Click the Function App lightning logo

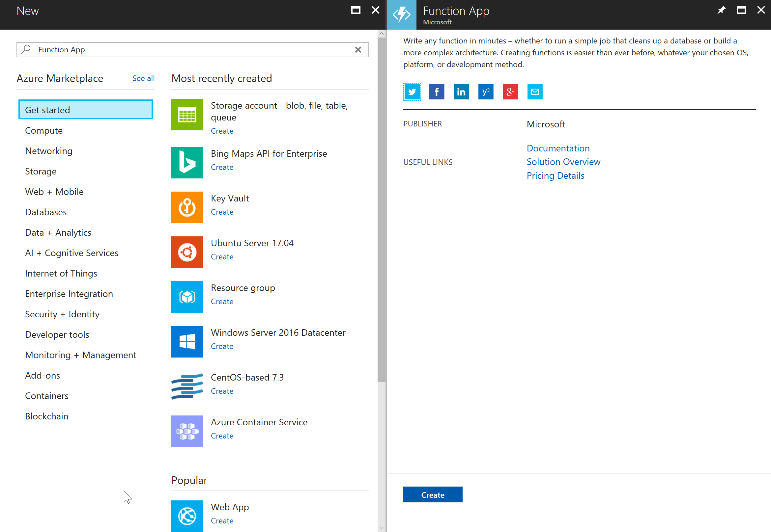[x=401, y=15]
